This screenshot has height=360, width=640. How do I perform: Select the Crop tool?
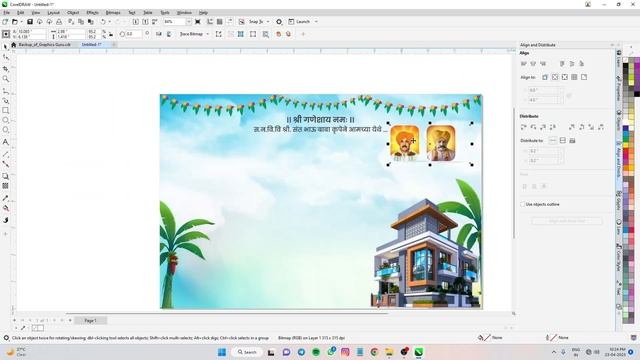point(6,69)
